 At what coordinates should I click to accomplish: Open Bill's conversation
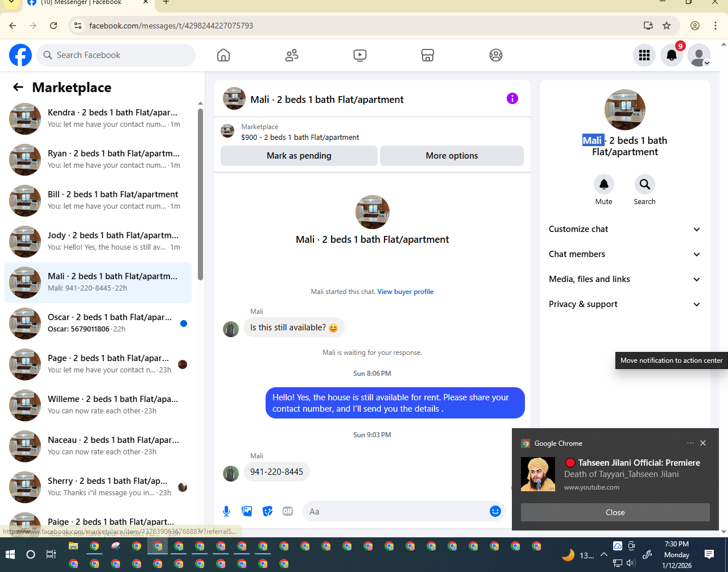pyautogui.click(x=98, y=201)
